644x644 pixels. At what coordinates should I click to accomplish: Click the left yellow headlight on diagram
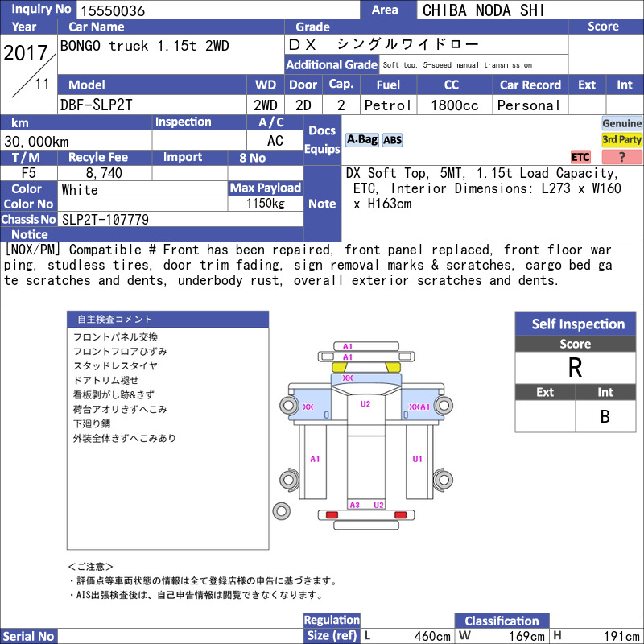click(339, 367)
